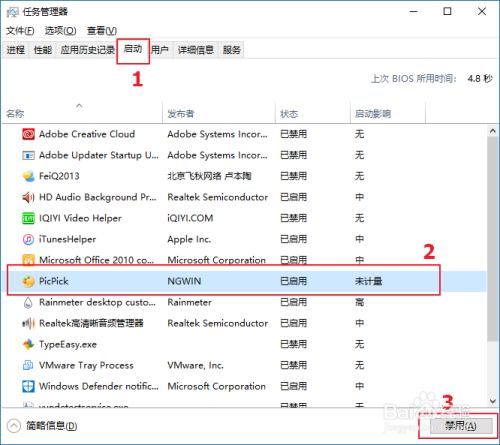Select the Adobe Creative Cloud row name
The width and height of the screenshot is (500, 445).
point(87,134)
